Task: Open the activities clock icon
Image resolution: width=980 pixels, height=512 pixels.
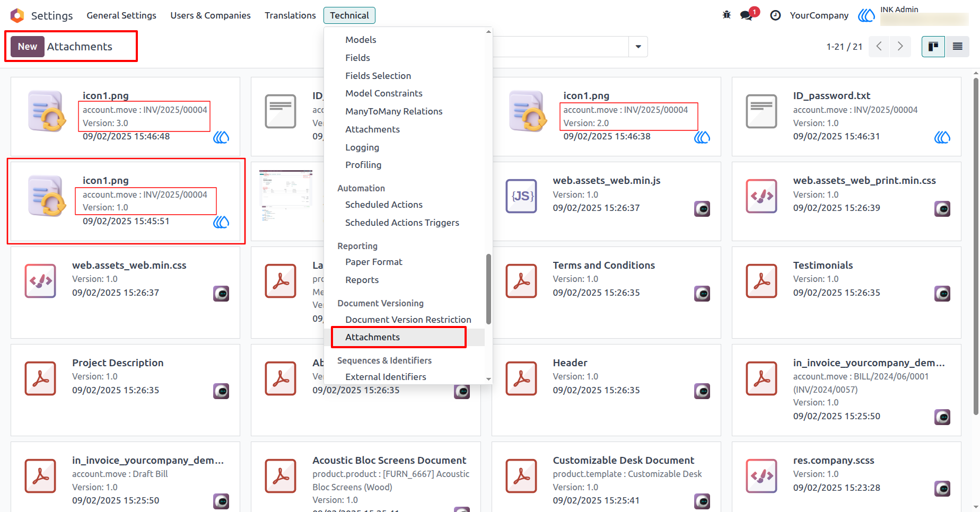Action: (775, 15)
